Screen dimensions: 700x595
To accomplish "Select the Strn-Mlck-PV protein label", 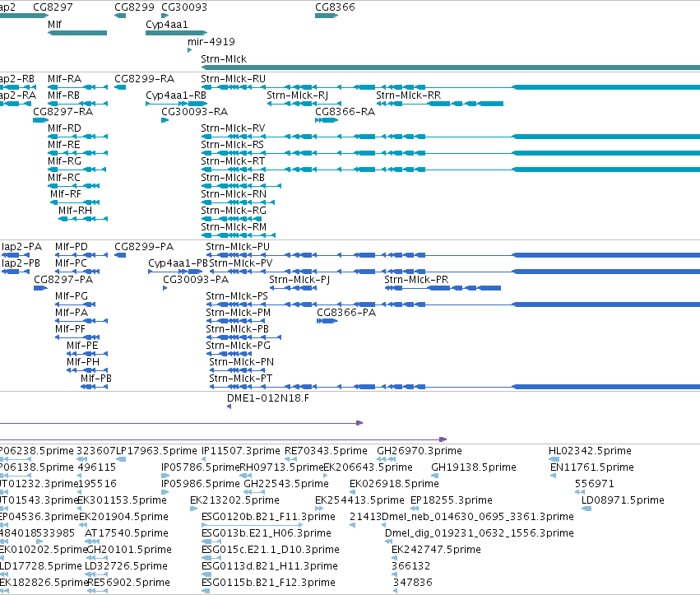I will 241,263.
